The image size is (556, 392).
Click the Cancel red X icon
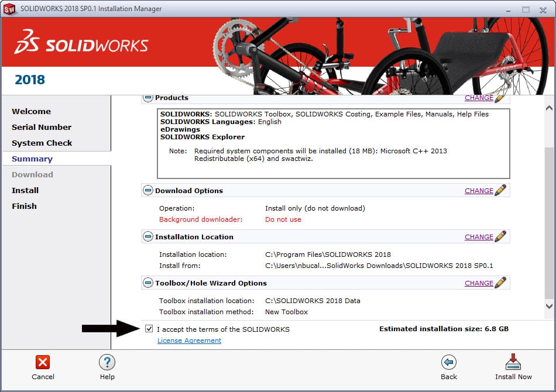(x=43, y=362)
